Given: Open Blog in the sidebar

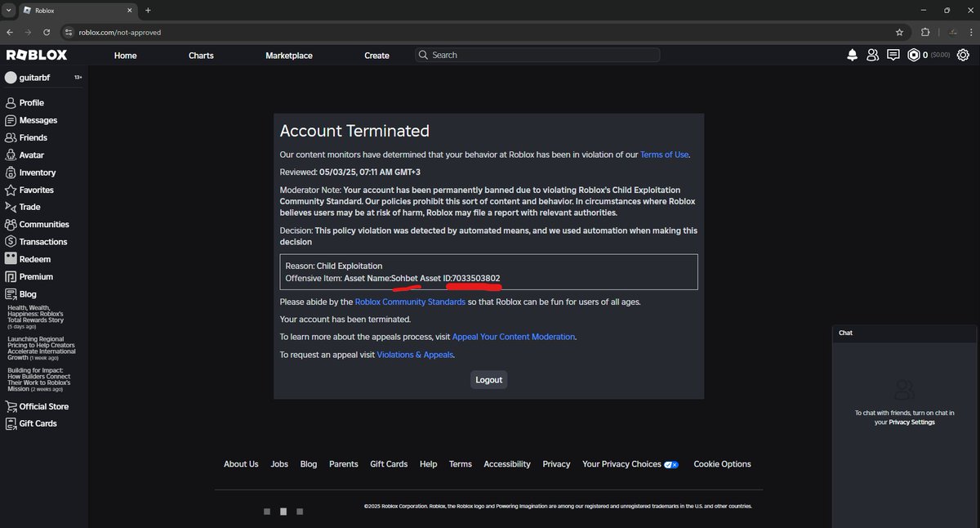Looking at the screenshot, I should 20,293.
